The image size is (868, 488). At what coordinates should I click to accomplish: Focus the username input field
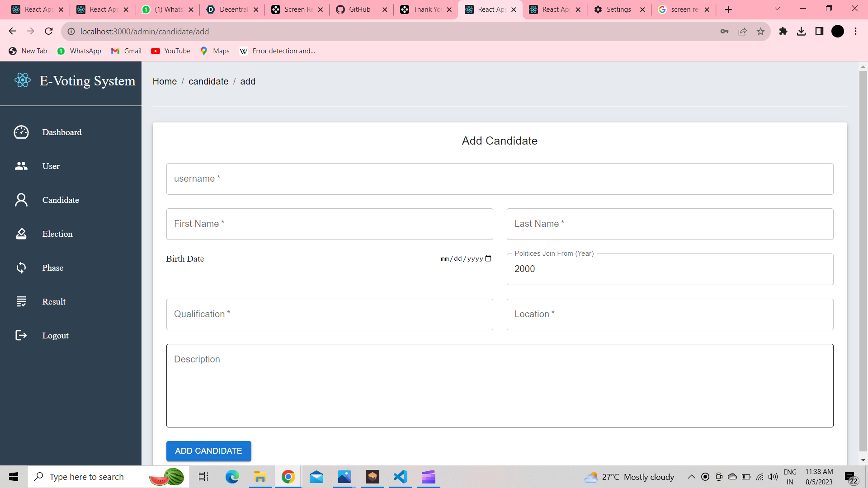(500, 179)
